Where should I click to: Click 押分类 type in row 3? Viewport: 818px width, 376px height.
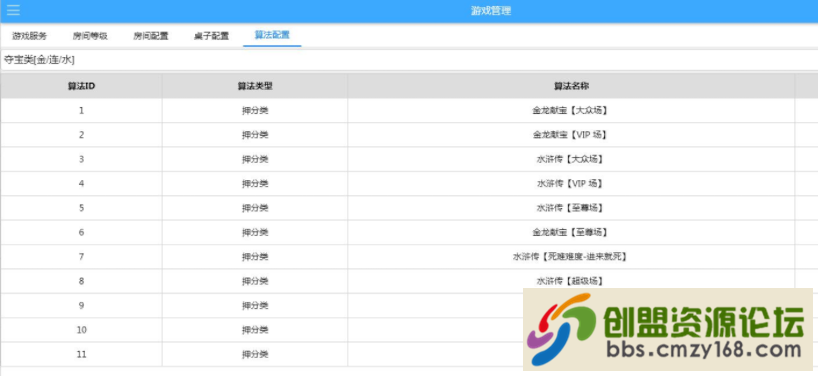[x=255, y=159]
